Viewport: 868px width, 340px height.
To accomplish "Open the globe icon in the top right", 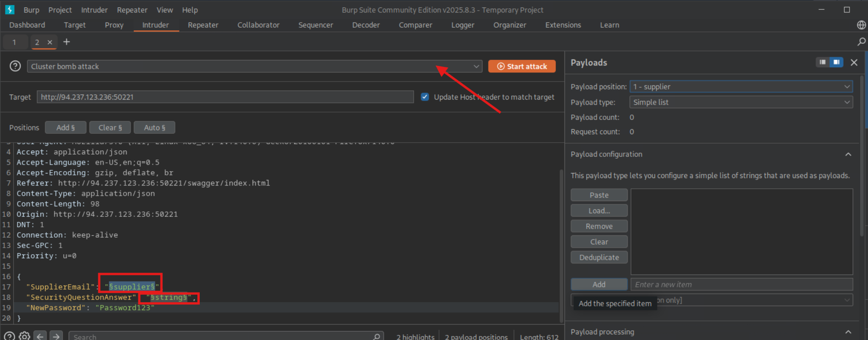I will coord(861,25).
